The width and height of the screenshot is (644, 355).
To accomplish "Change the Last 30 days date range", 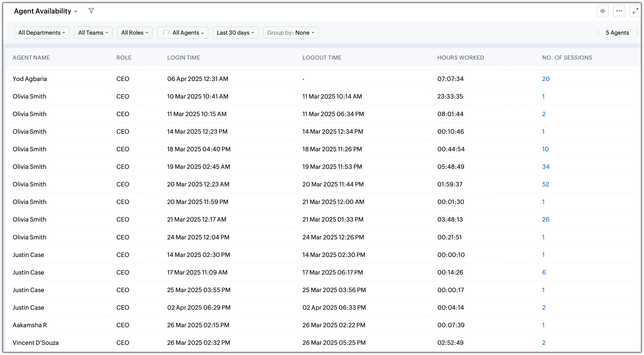I will (x=235, y=33).
